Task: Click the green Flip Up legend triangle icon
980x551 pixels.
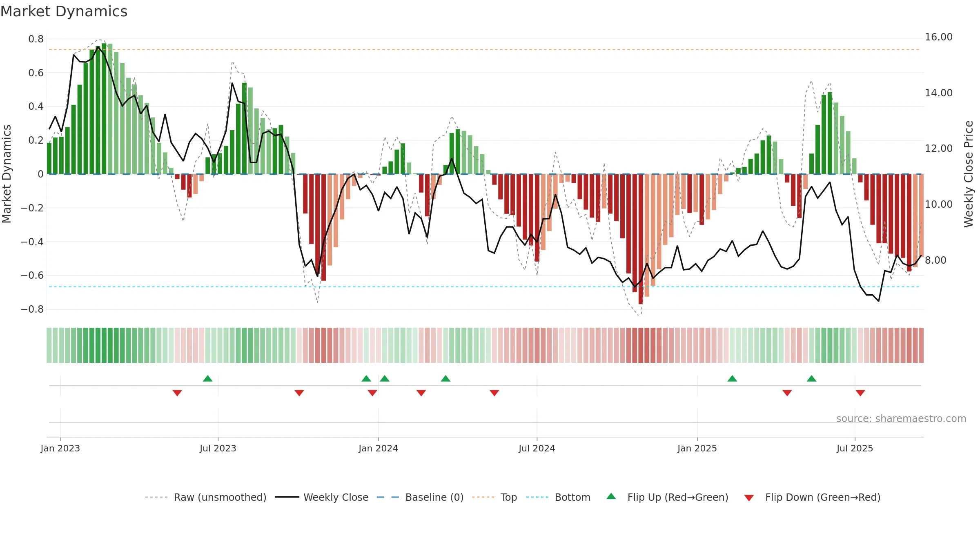Action: click(x=611, y=496)
